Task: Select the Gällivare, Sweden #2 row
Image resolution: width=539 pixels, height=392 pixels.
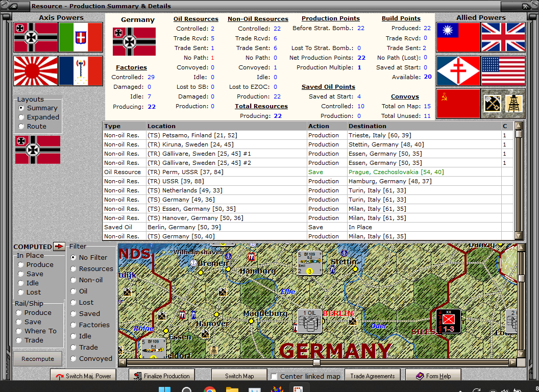Action: [308, 163]
